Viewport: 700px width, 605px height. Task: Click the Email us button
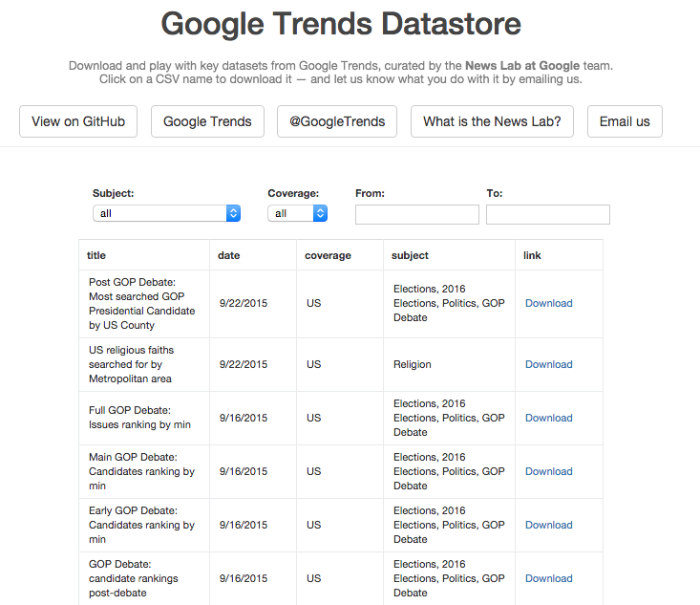625,121
